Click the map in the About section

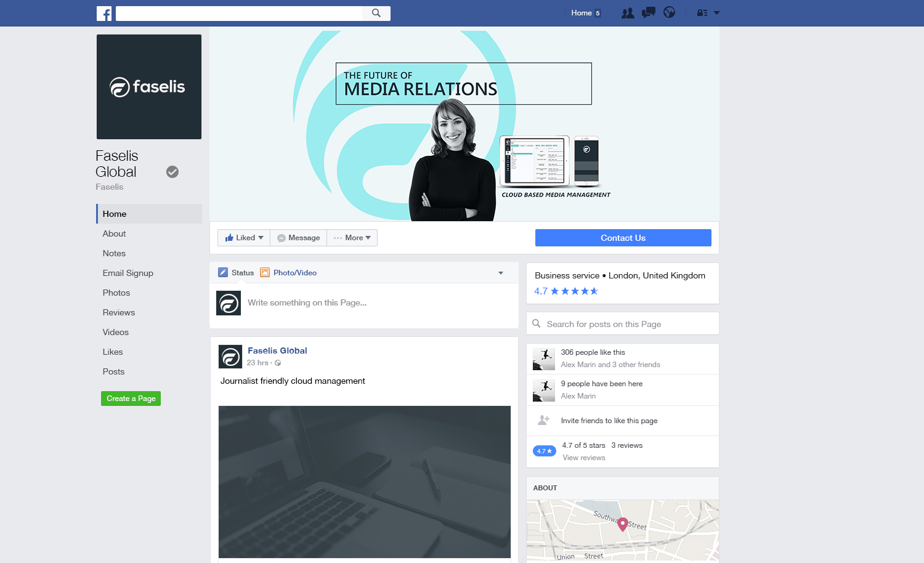point(623,531)
